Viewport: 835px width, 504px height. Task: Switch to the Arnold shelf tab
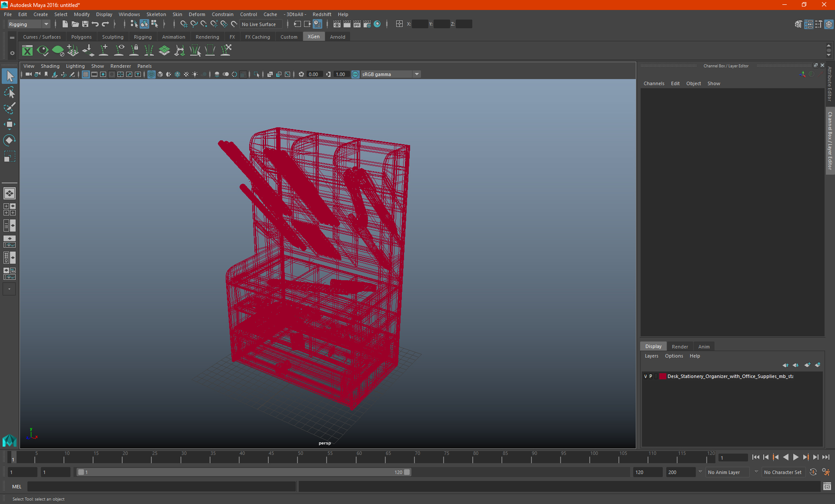pyautogui.click(x=337, y=37)
